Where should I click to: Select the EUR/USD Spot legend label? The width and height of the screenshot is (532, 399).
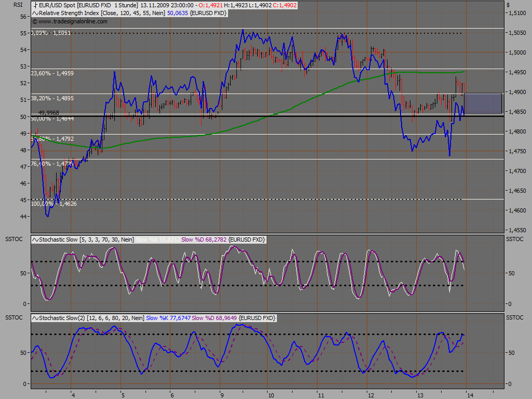[x=57, y=5]
